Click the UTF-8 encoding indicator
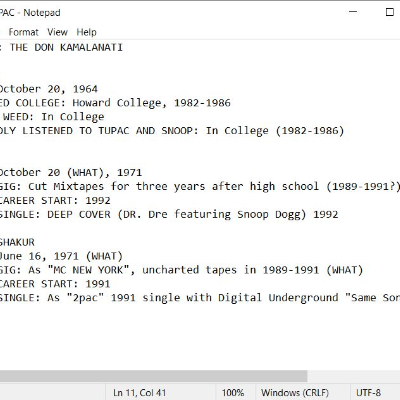 (368, 393)
